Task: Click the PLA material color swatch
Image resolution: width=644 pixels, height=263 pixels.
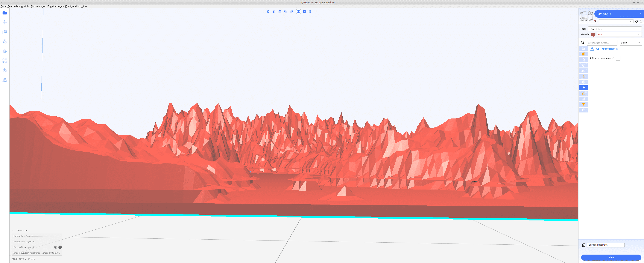Action: tap(593, 34)
